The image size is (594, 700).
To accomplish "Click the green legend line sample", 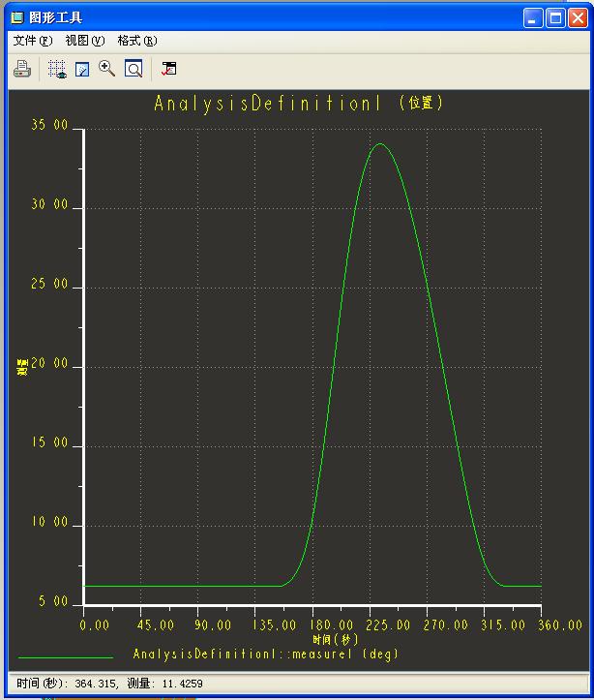I will 66,657.
